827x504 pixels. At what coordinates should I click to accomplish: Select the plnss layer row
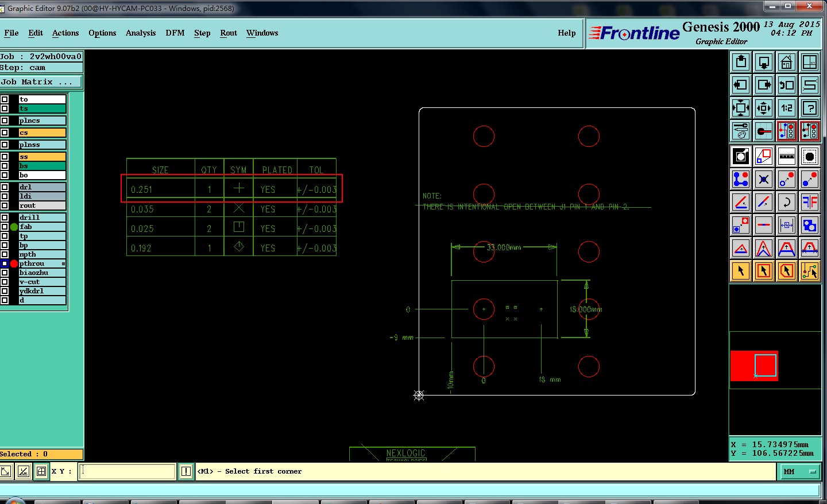[42, 145]
